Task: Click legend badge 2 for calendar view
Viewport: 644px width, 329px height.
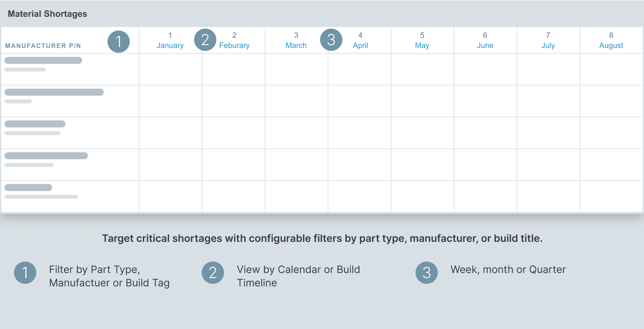Action: click(x=213, y=273)
